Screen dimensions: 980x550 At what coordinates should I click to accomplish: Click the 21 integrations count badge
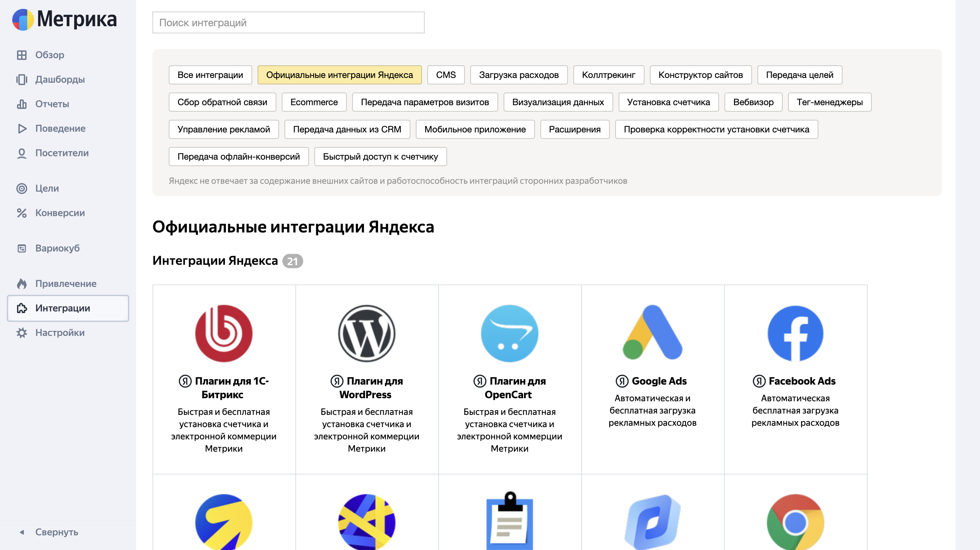(292, 261)
